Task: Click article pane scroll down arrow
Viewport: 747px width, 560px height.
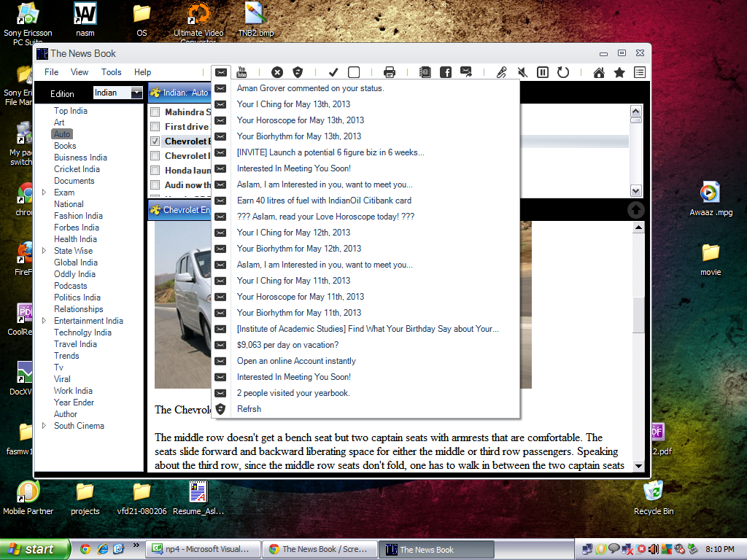Action: (638, 466)
